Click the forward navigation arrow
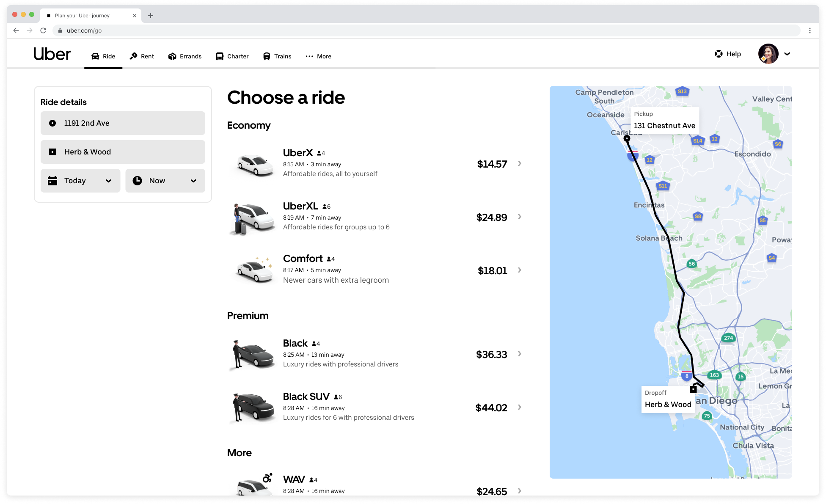 (x=30, y=30)
